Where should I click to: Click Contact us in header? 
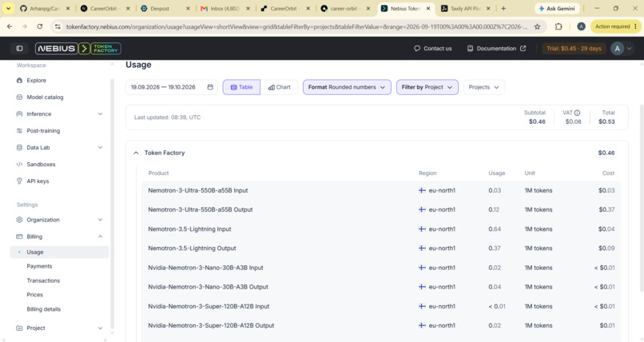click(433, 49)
